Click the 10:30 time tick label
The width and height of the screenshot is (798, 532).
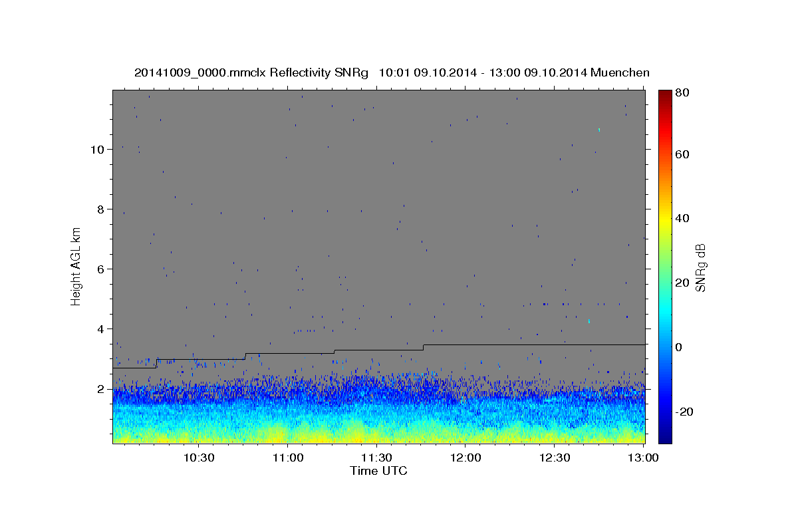pyautogui.click(x=199, y=458)
